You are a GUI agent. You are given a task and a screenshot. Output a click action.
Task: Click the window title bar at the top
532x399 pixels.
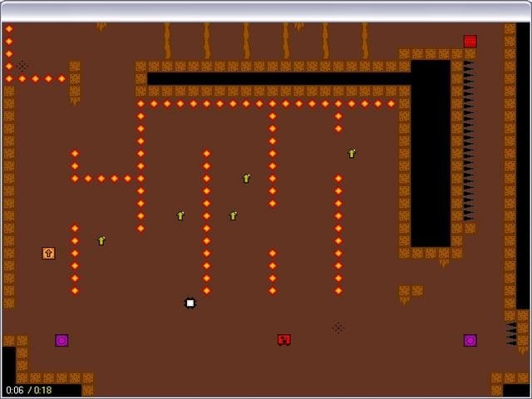pyautogui.click(x=266, y=11)
